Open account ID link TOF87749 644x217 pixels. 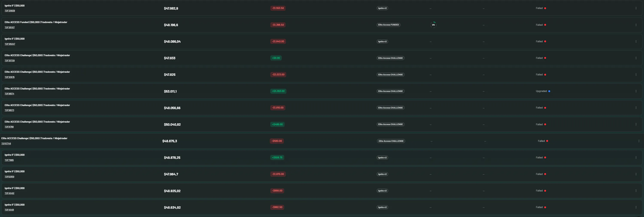tap(6, 144)
